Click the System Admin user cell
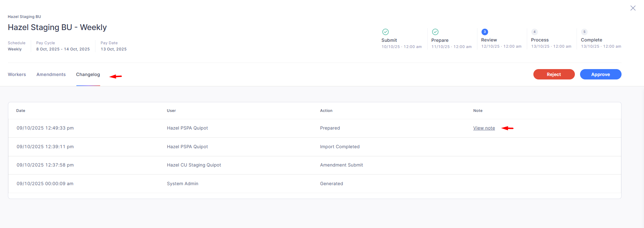Image resolution: width=644 pixels, height=228 pixels. 183,184
